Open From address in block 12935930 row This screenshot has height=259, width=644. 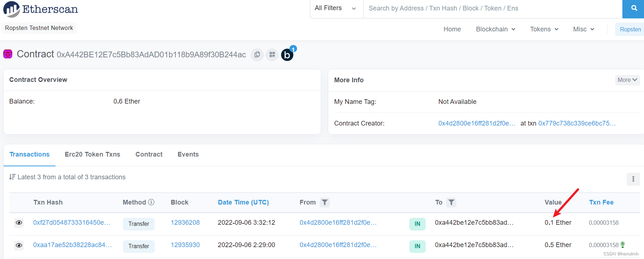(x=338, y=245)
